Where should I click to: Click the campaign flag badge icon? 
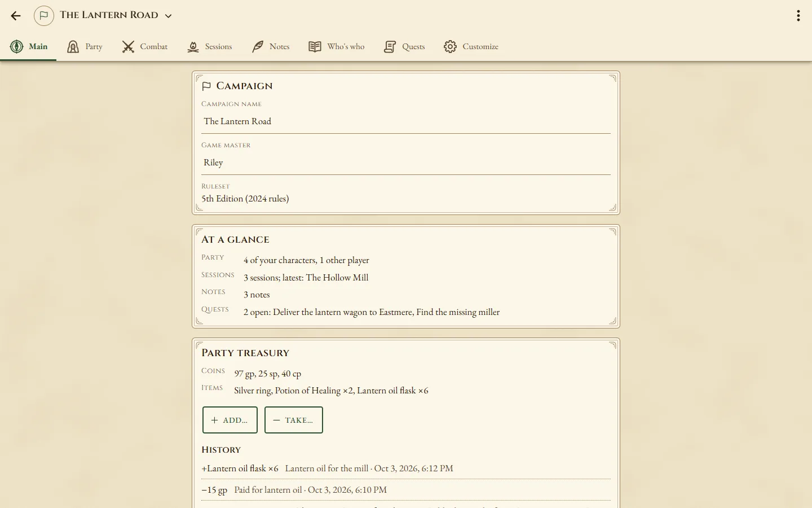tap(44, 16)
